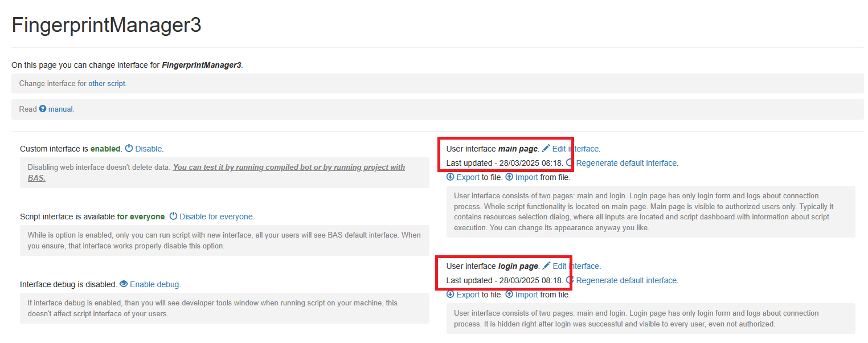Open the "other script" link
Screen dimensions: 868x343
tap(107, 83)
